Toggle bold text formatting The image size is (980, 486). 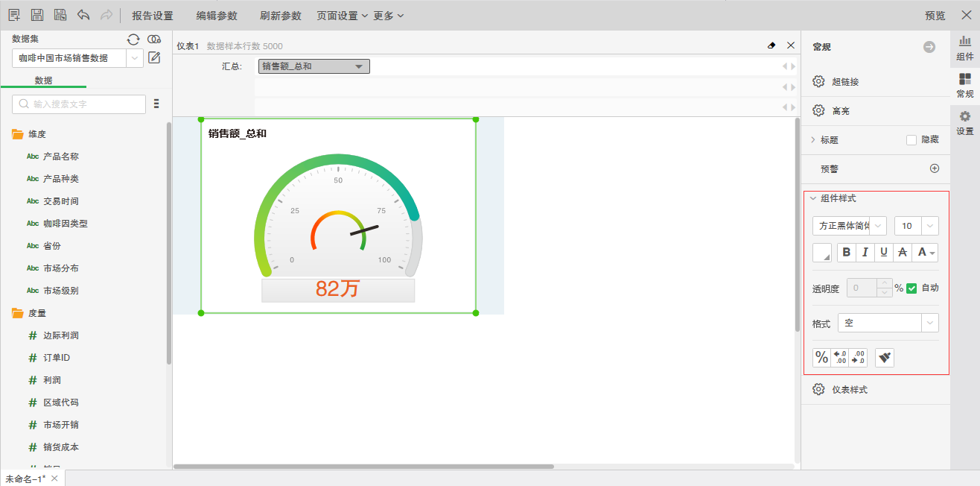(x=846, y=253)
